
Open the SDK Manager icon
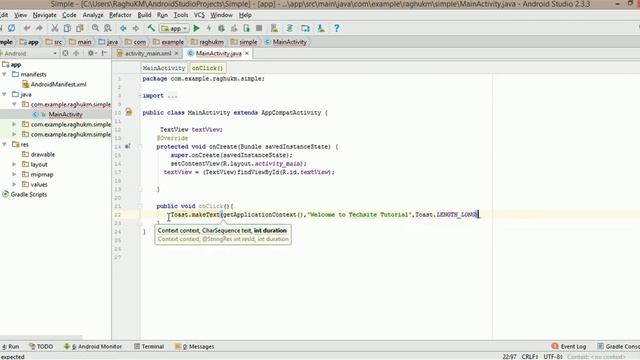click(x=321, y=28)
